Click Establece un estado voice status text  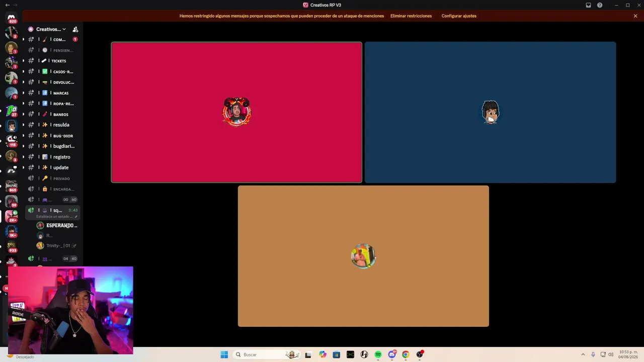point(54,217)
